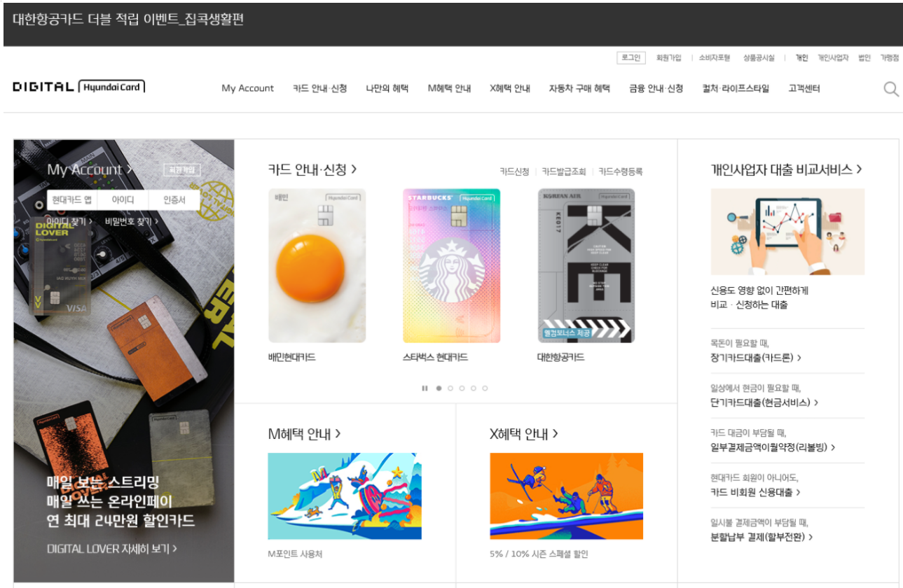
Task: Click the 비밀번호 찾기 link
Action: [x=132, y=221]
